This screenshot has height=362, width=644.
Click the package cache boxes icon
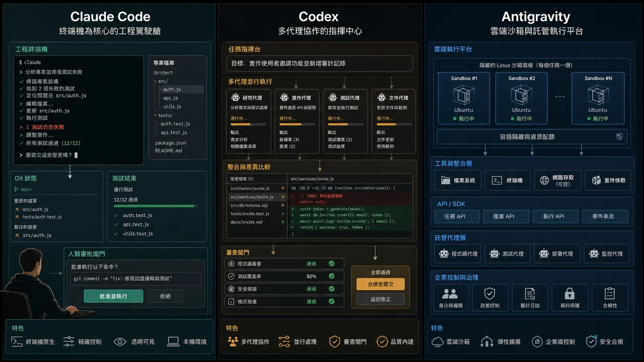(x=597, y=180)
